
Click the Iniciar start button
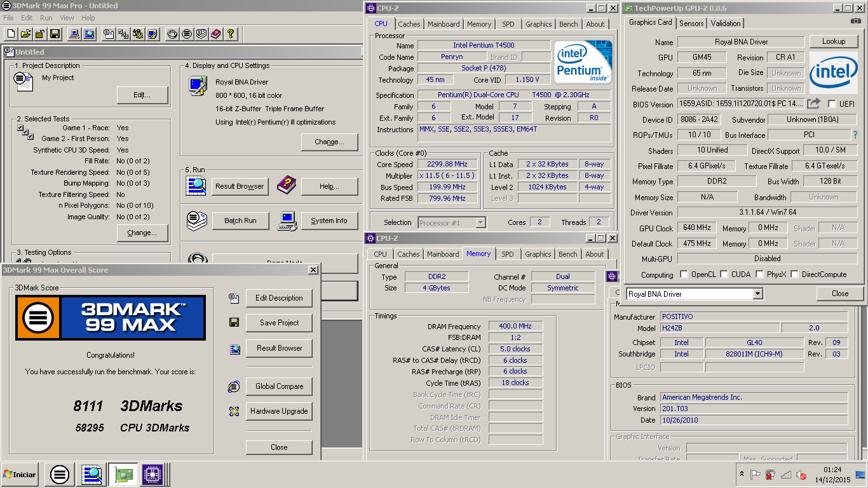tap(19, 474)
